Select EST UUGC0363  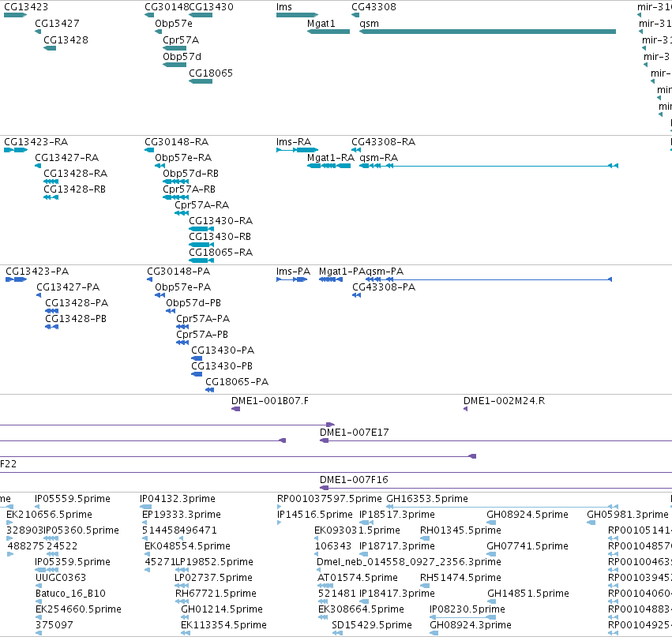[x=61, y=578]
